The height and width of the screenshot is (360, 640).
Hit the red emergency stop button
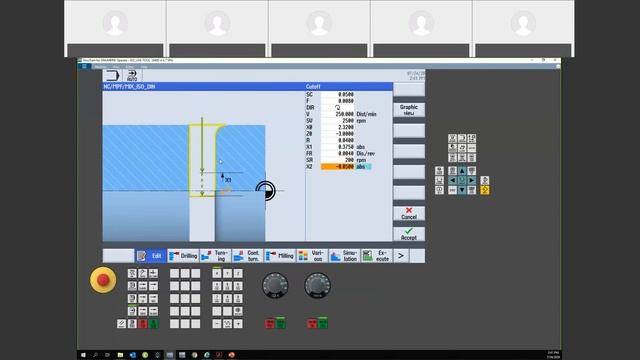pyautogui.click(x=103, y=280)
